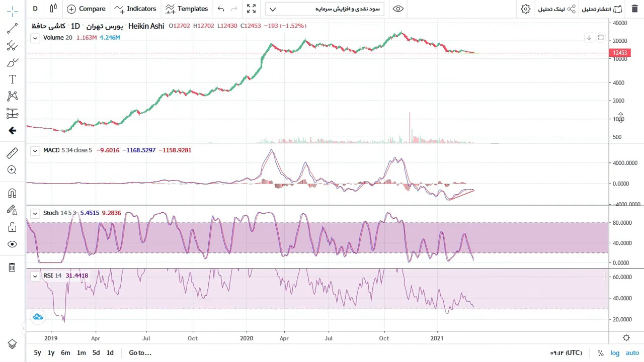Collapse the Volume indicator legend
644x362 pixels.
pos(35,38)
